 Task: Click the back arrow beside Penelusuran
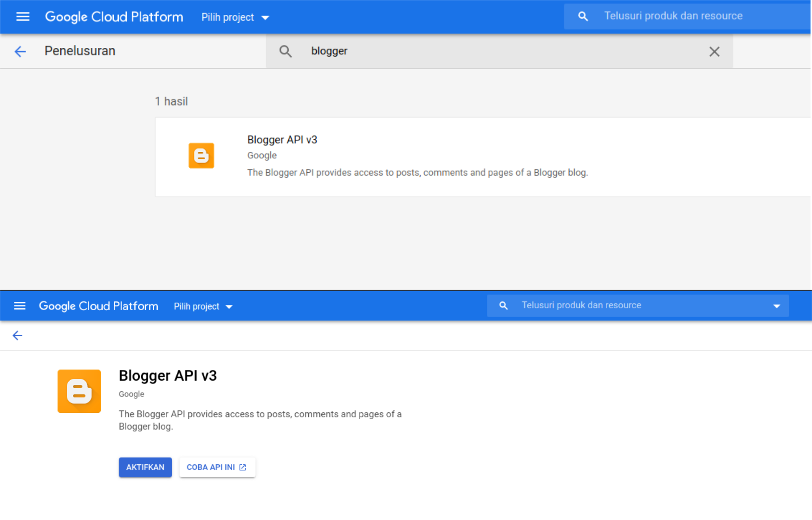[x=20, y=51]
